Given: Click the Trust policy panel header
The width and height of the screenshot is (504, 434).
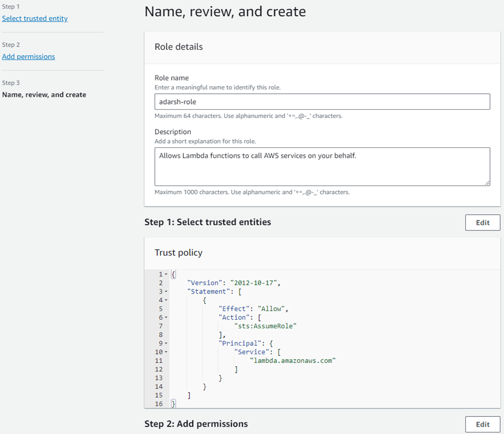Looking at the screenshot, I should coord(179,252).
